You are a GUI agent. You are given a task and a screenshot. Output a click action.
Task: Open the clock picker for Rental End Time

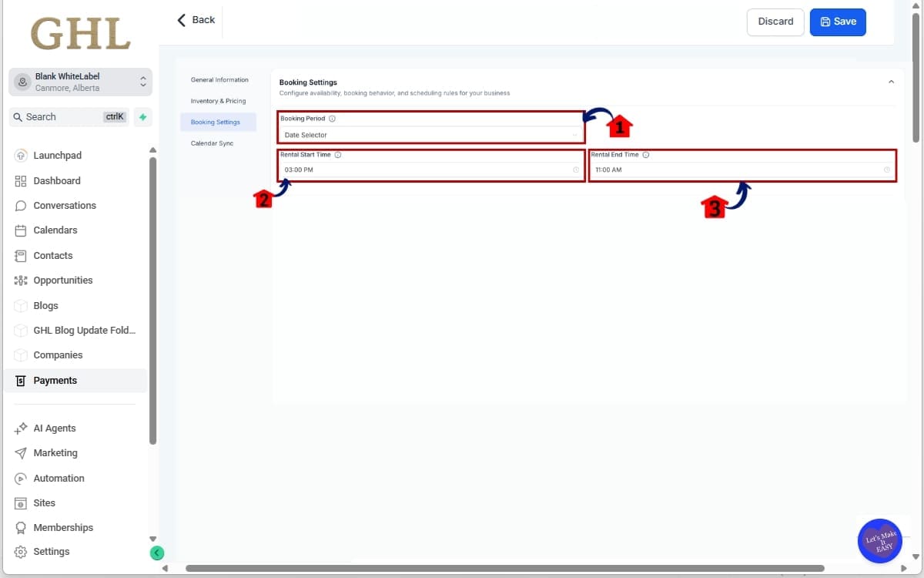[887, 170]
